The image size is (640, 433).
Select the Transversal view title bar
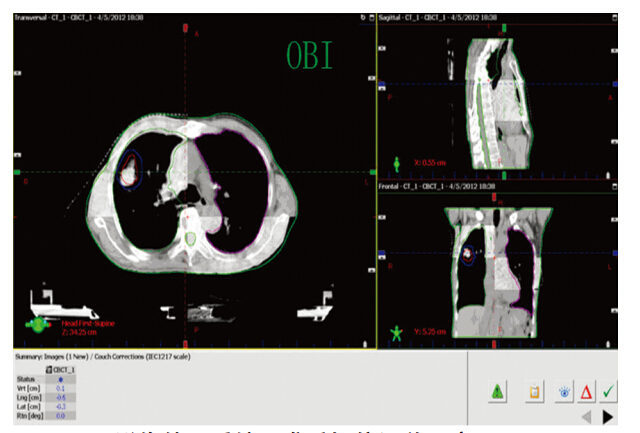pos(100,19)
